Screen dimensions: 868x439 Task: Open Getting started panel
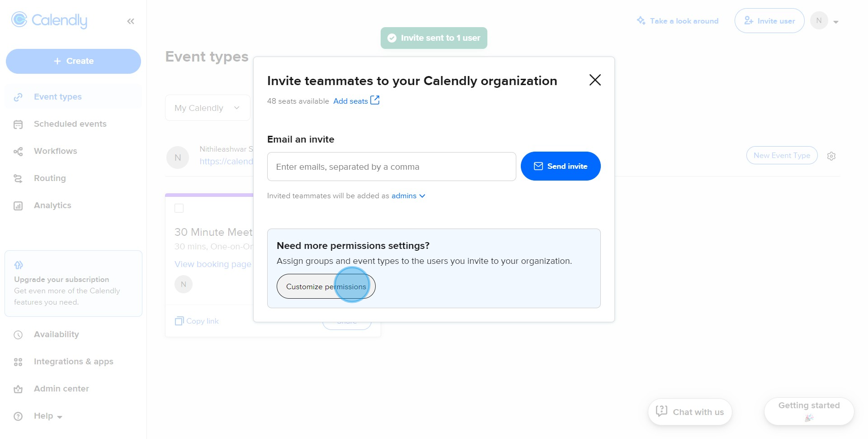[809, 411]
